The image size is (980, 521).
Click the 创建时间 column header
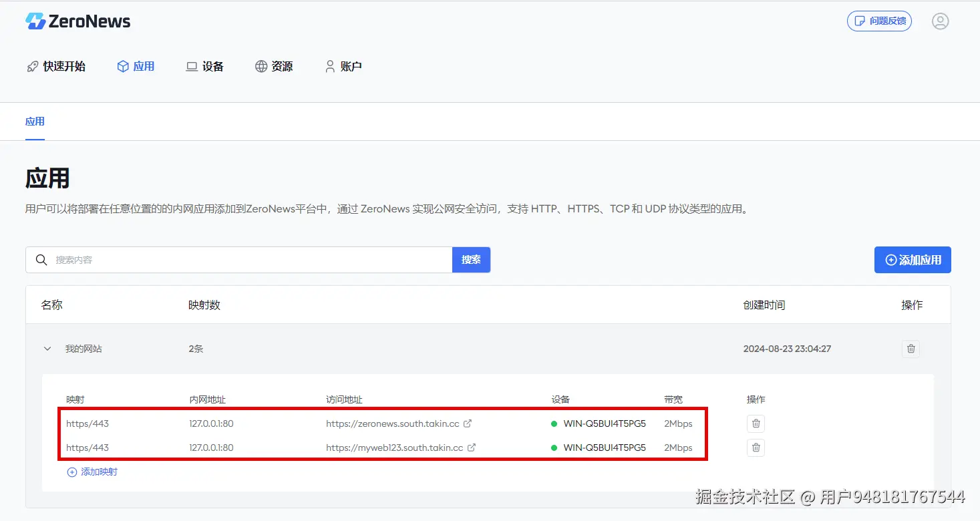coord(764,305)
